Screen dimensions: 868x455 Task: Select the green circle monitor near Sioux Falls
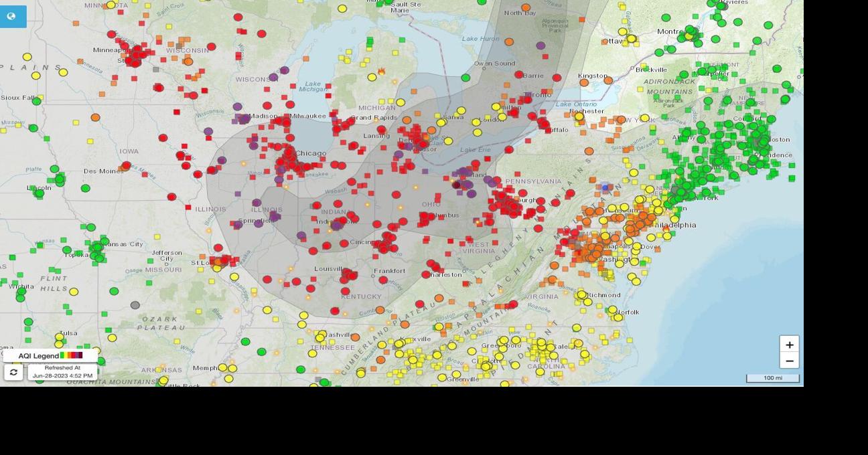(x=37, y=101)
